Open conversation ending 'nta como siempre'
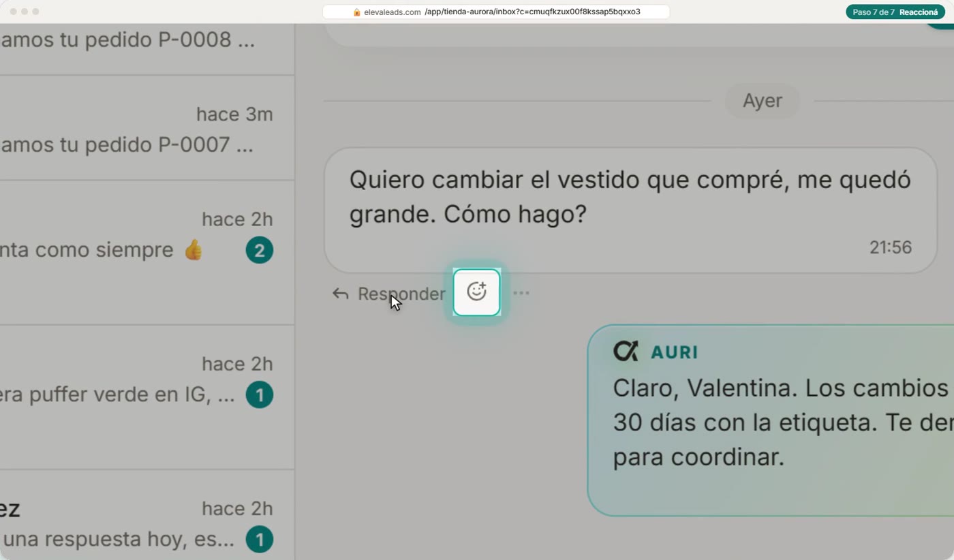This screenshot has width=954, height=560. (147, 253)
